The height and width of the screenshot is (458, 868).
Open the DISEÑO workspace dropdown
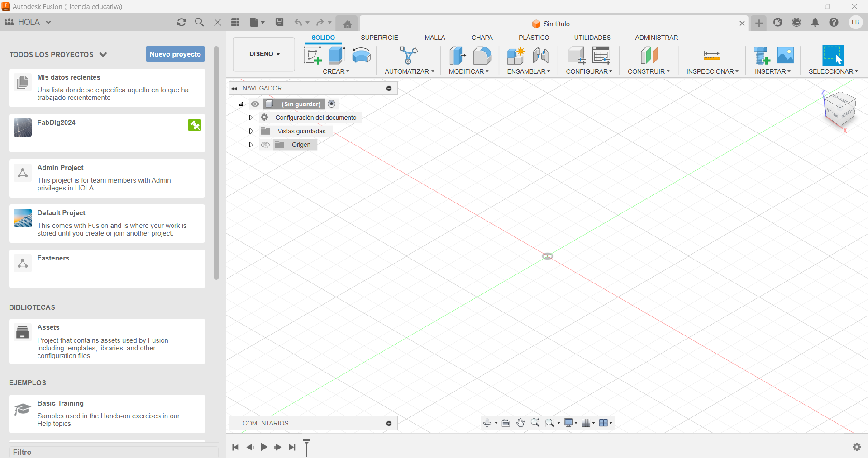point(264,54)
